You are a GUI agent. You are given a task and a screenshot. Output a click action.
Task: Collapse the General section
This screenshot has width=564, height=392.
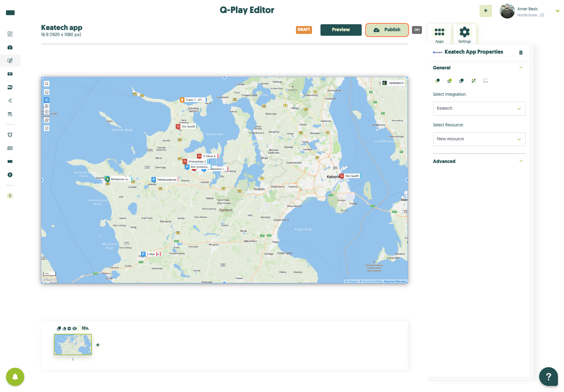521,68
